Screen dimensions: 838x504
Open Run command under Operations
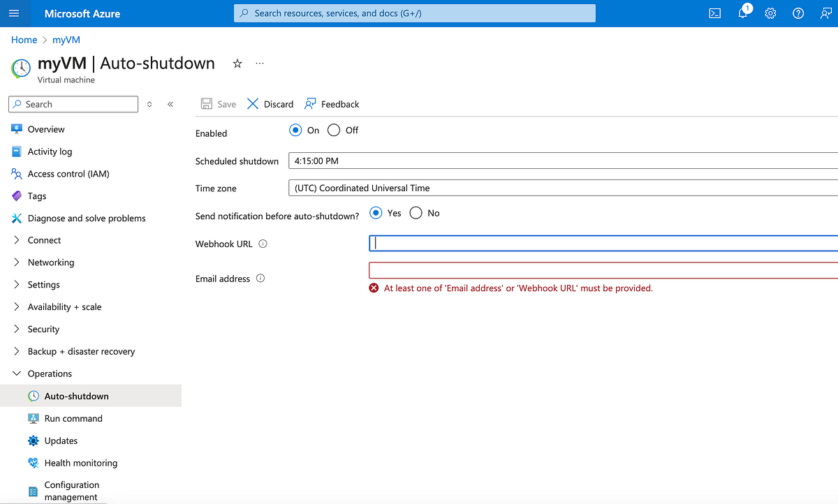click(x=73, y=417)
